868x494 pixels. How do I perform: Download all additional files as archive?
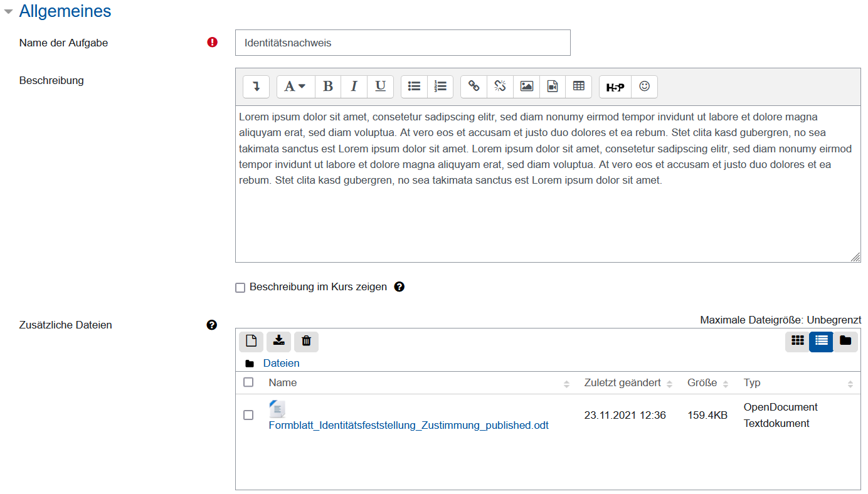[278, 341]
